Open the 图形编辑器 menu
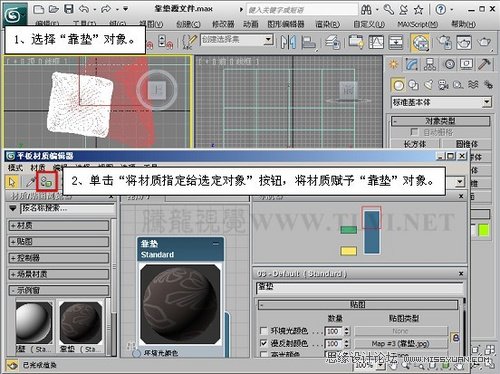Image resolution: width=500 pixels, height=374 pixels. [x=286, y=24]
